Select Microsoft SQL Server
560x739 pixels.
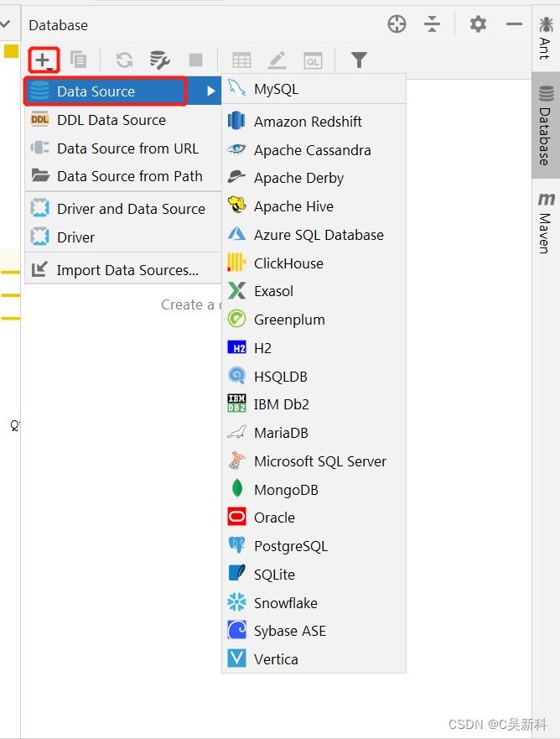pyautogui.click(x=314, y=461)
